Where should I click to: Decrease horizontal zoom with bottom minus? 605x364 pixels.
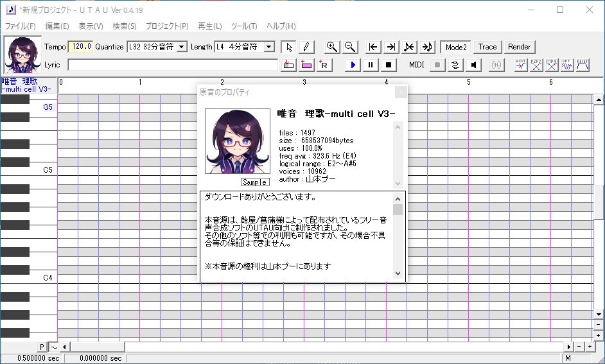579,347
